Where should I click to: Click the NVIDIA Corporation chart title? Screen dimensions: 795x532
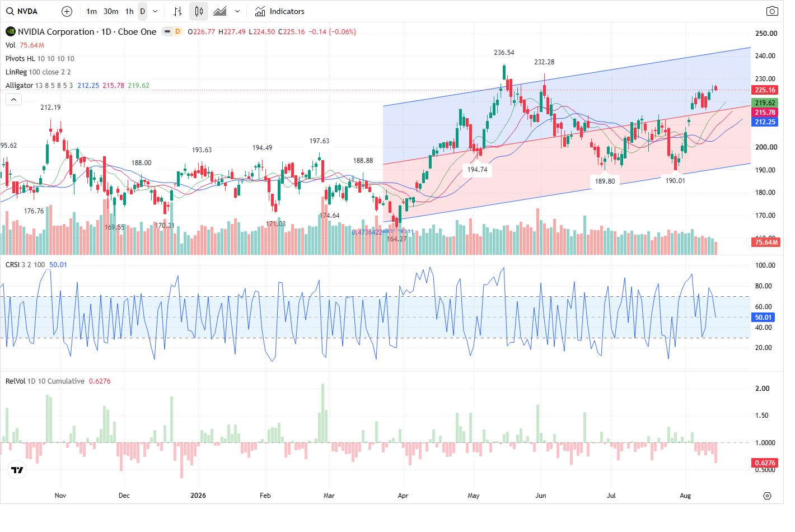[x=87, y=32]
